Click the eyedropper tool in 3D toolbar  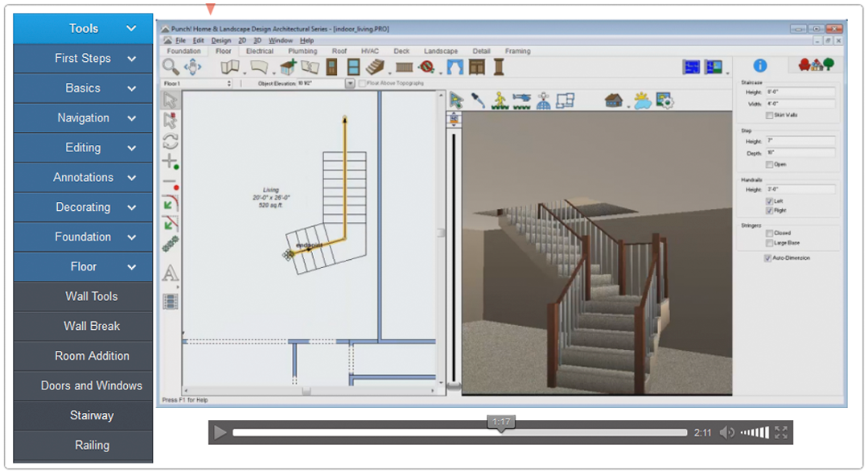[x=478, y=100]
